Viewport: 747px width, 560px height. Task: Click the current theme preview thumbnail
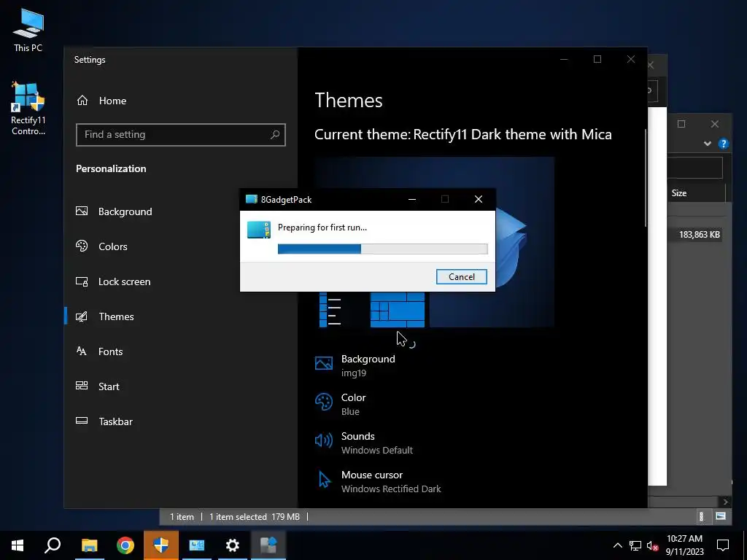click(x=434, y=242)
